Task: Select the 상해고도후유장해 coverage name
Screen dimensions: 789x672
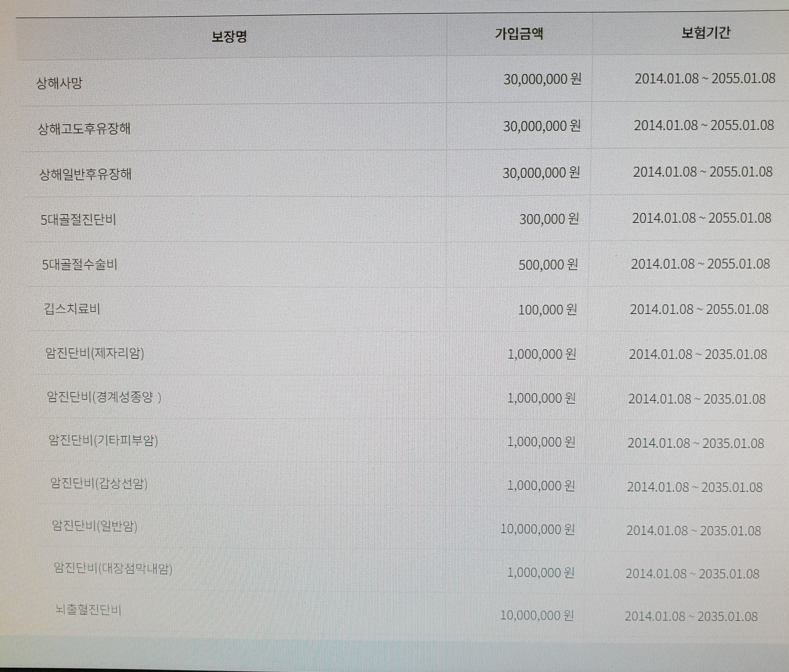Action: (x=84, y=129)
